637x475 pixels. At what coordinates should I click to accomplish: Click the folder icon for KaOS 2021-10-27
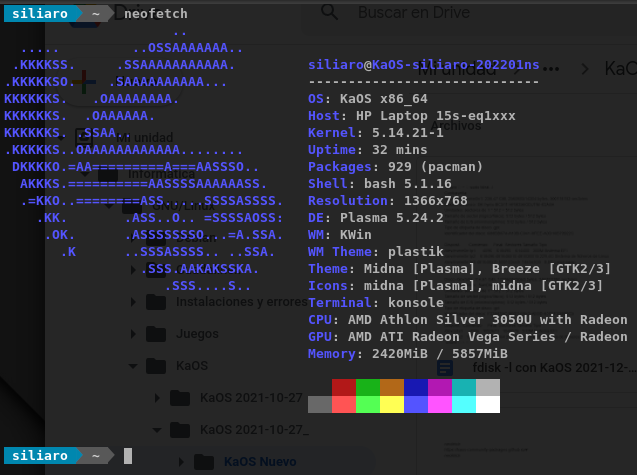click(x=180, y=398)
